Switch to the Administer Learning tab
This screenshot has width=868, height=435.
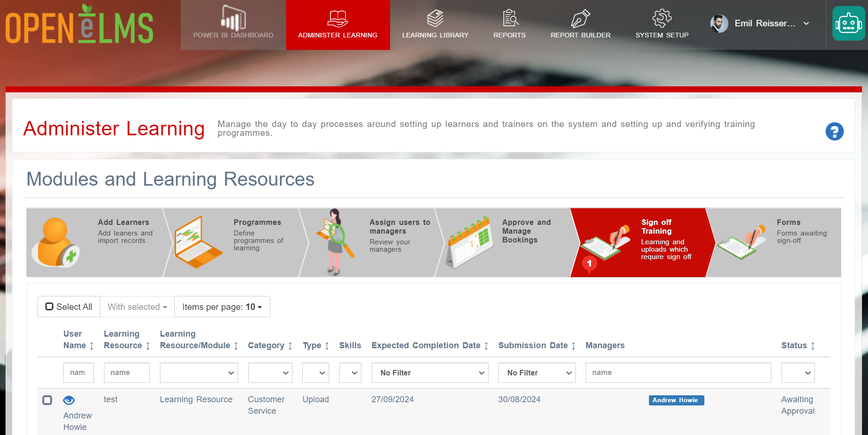(338, 25)
